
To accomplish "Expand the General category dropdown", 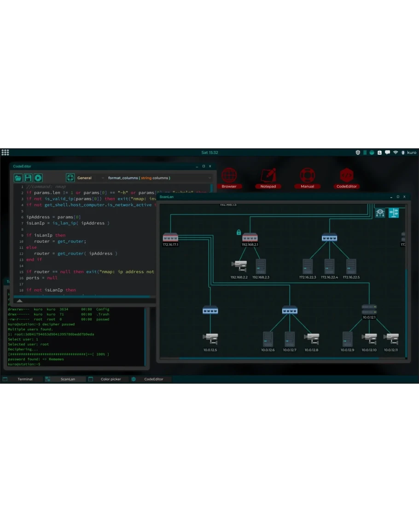I will pos(90,178).
